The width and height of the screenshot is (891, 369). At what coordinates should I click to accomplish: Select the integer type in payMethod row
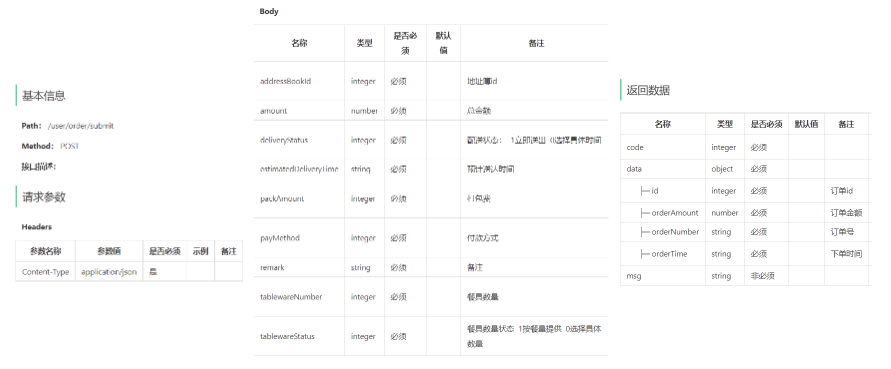pos(363,238)
